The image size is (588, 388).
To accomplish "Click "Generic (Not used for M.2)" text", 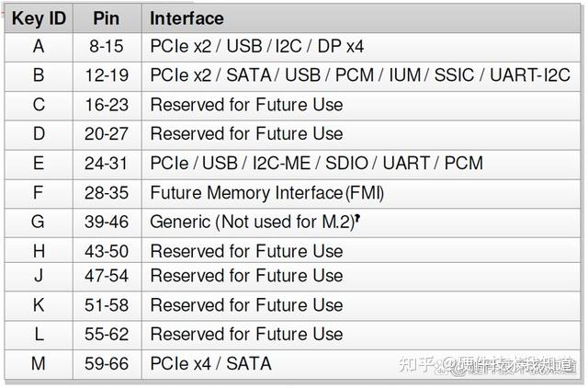I will tap(248, 223).
